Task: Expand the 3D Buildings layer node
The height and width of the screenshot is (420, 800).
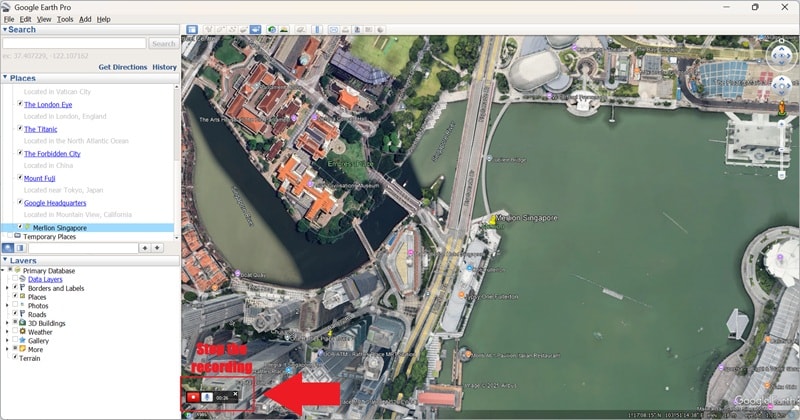Action: [7, 323]
